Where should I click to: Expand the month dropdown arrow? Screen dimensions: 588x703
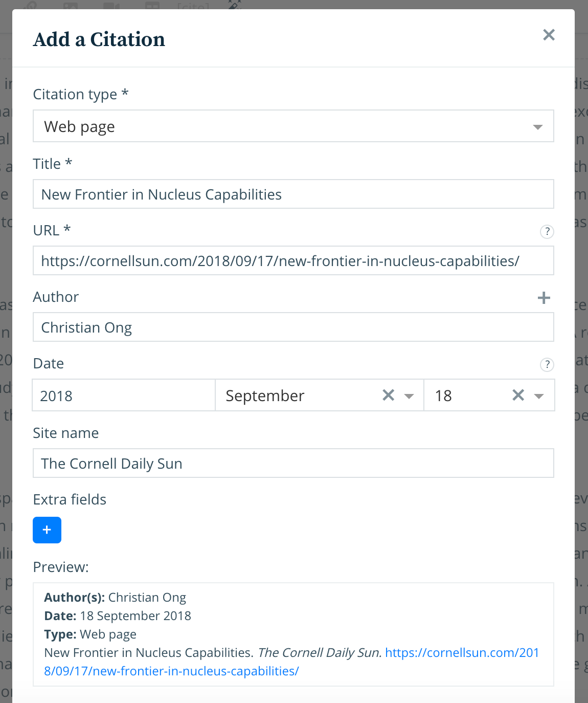click(x=409, y=396)
